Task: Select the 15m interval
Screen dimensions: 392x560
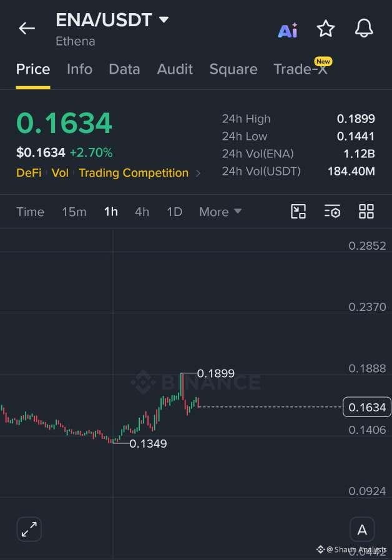Action: pyautogui.click(x=74, y=212)
